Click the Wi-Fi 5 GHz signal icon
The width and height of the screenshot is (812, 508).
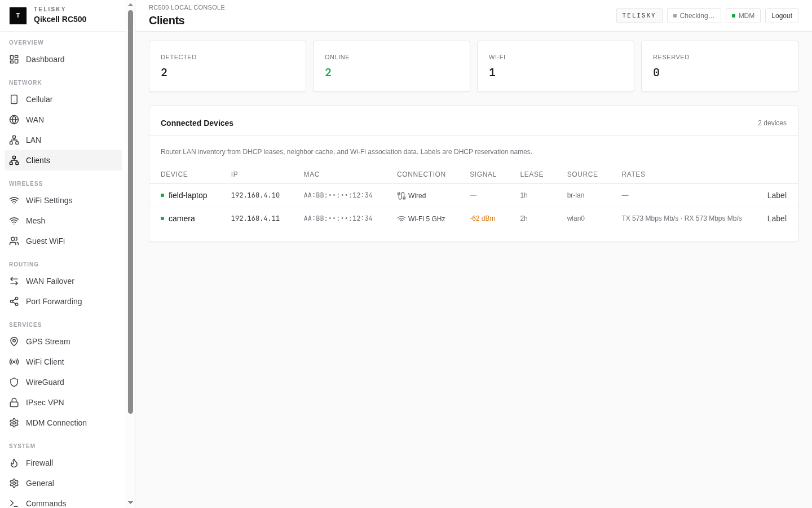click(x=401, y=219)
